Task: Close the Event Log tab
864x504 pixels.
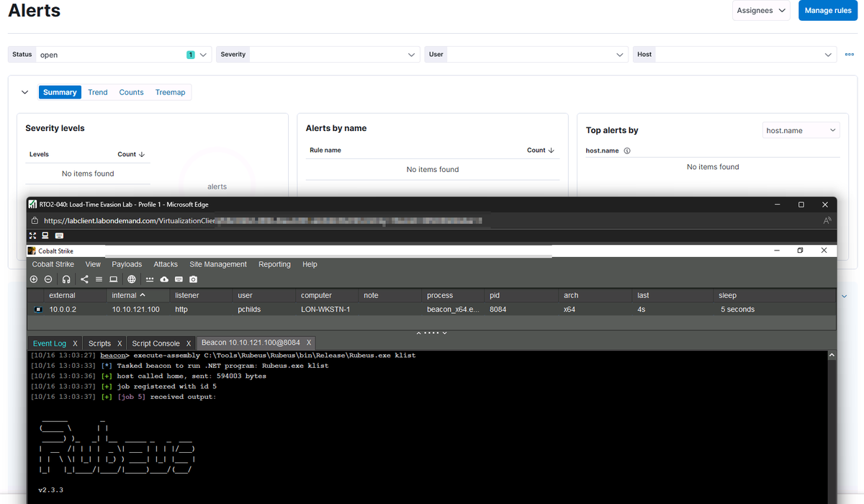Action: (x=75, y=343)
